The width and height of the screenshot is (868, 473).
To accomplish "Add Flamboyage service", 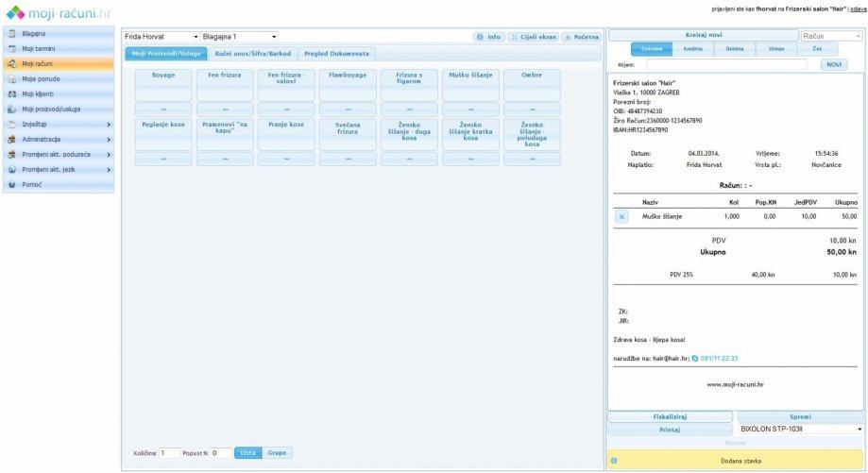I will (x=348, y=85).
